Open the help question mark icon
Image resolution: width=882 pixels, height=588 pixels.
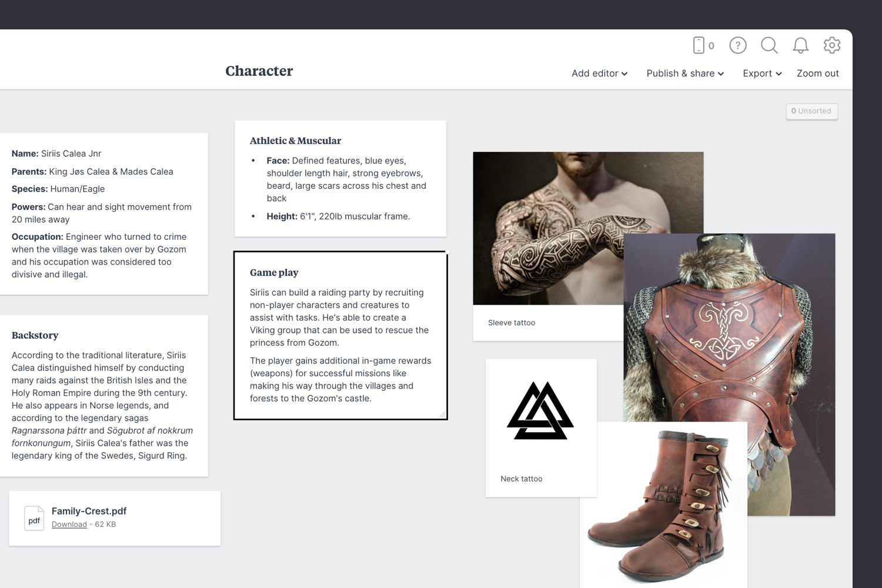(738, 45)
